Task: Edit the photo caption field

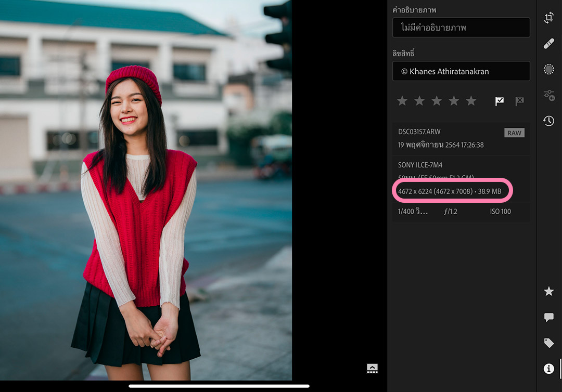Action: (461, 27)
